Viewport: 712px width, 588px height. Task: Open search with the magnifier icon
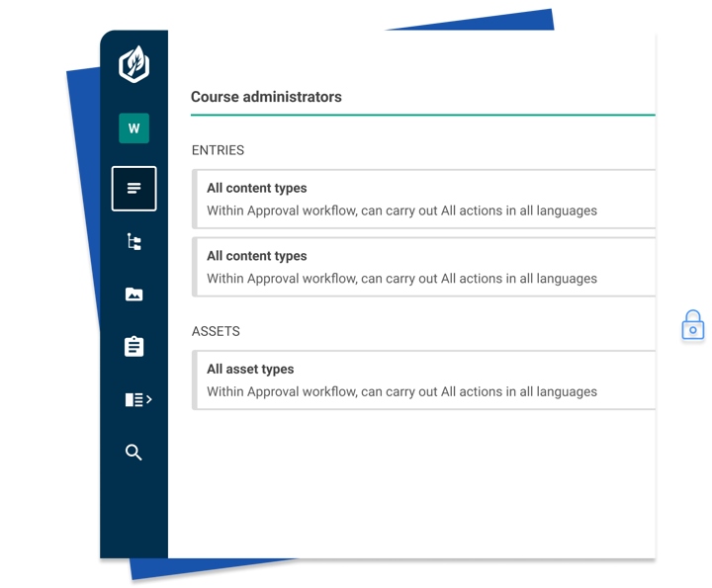click(133, 453)
